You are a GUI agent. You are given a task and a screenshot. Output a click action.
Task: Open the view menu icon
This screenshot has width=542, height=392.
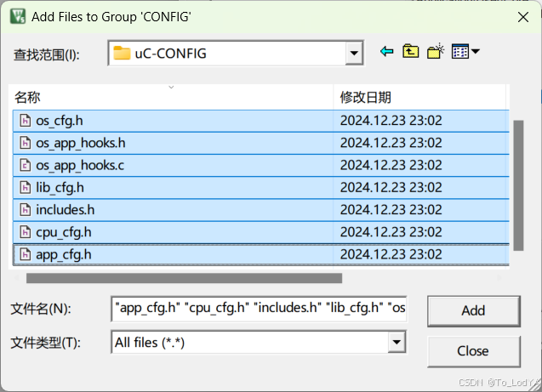[465, 52]
